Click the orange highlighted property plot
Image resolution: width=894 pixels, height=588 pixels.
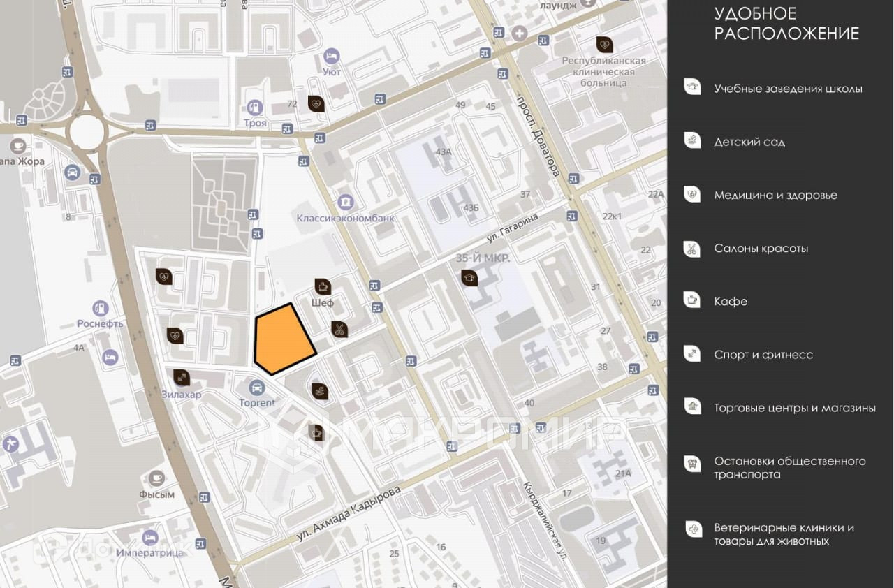[x=283, y=339]
